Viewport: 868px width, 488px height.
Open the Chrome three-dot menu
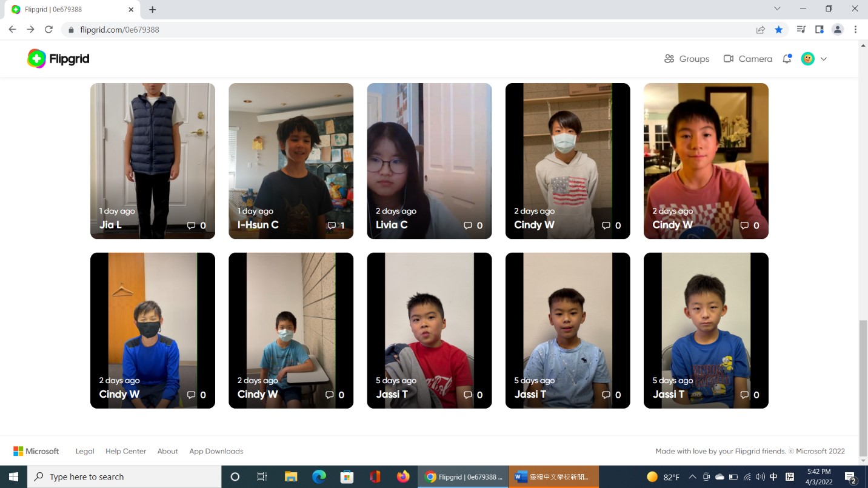tap(855, 30)
